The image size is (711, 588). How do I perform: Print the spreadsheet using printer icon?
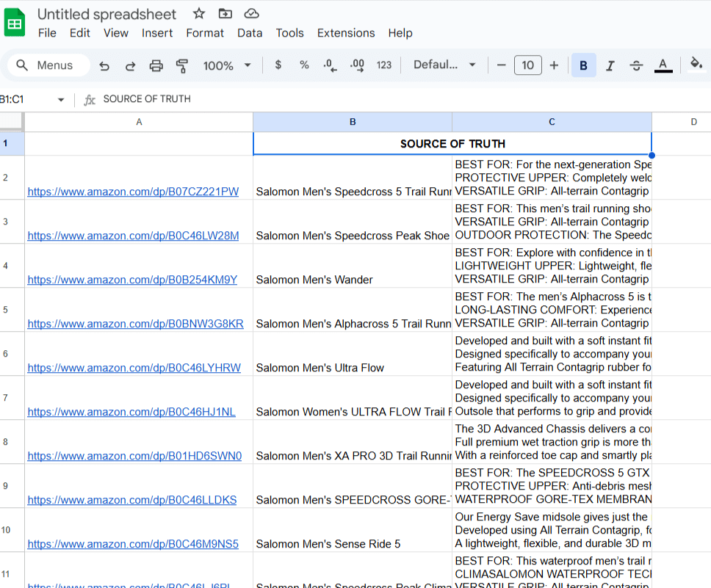coord(156,65)
